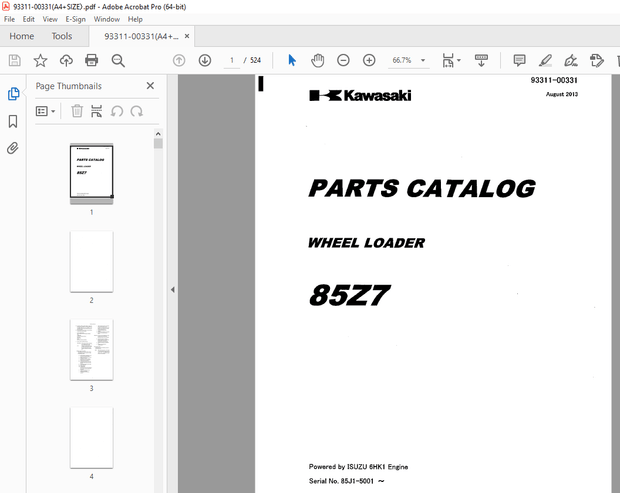Select the 93311-00331 document tab
The height and width of the screenshot is (493, 620).
click(x=141, y=36)
